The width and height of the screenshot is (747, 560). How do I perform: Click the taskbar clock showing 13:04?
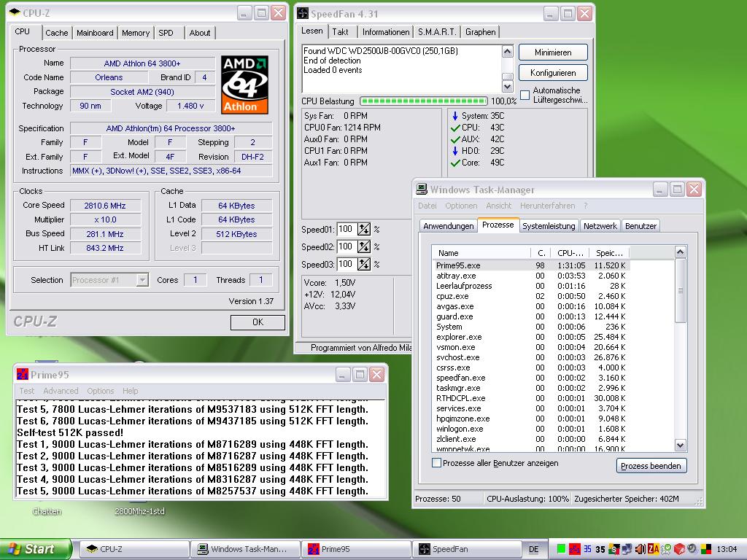727,549
